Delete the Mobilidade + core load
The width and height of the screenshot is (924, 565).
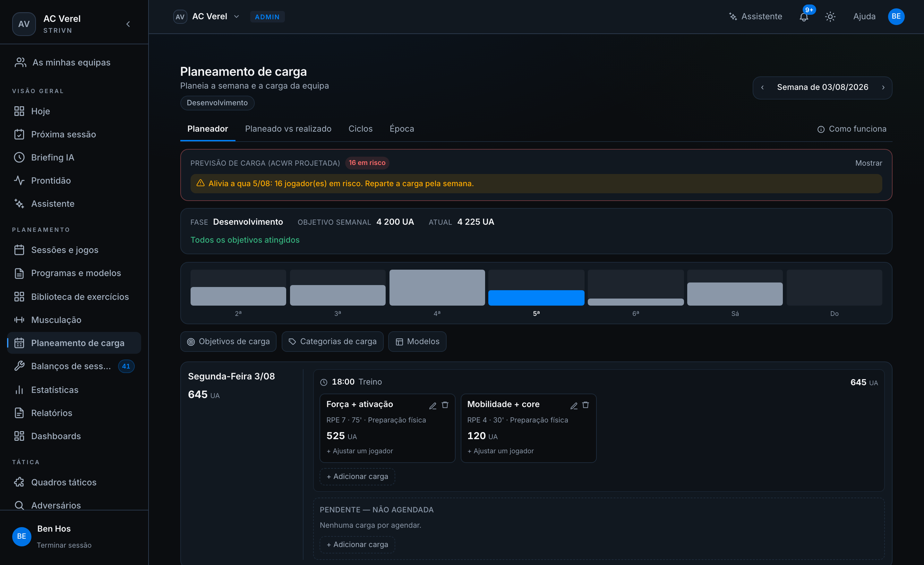click(586, 405)
